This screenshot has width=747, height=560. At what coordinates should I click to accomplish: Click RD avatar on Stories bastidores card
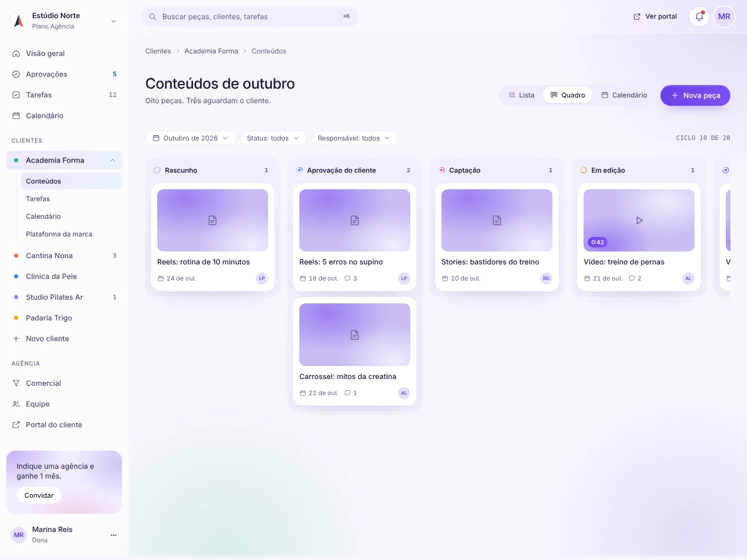click(x=546, y=278)
